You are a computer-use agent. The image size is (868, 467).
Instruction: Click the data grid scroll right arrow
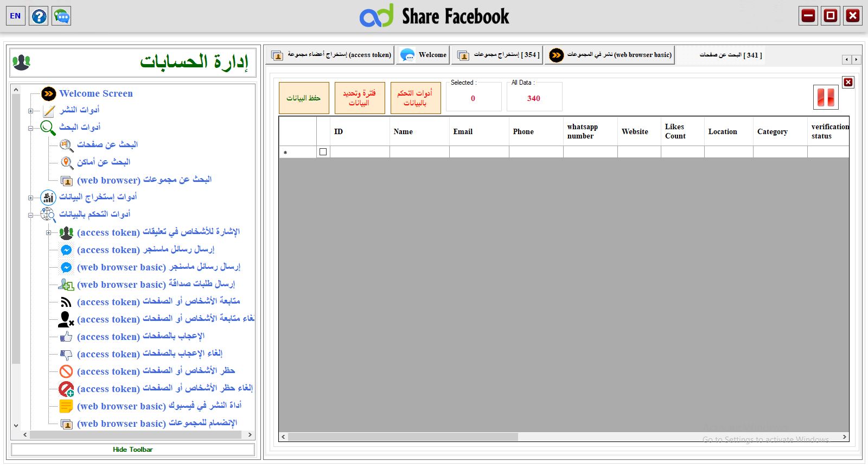[844, 437]
